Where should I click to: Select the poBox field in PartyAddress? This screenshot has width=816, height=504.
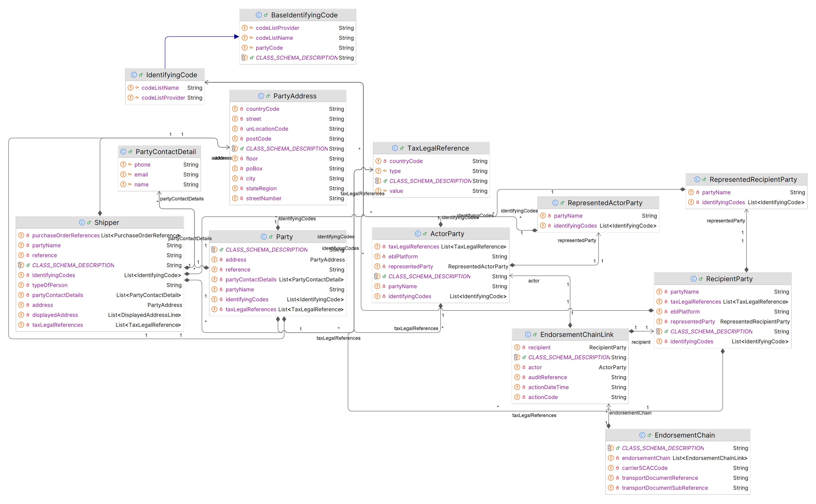(x=288, y=168)
